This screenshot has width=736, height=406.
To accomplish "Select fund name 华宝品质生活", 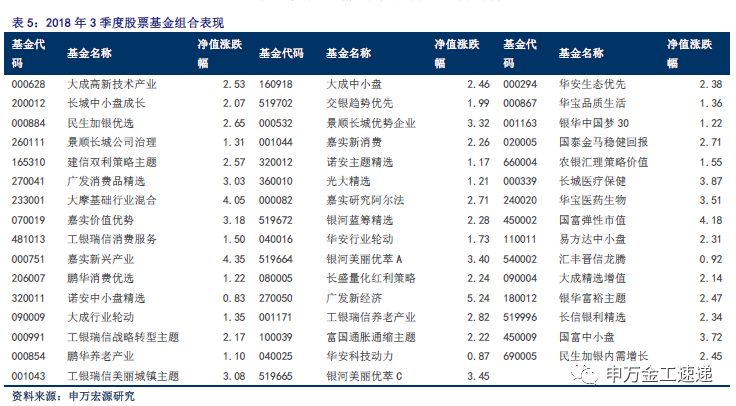I will (592, 103).
